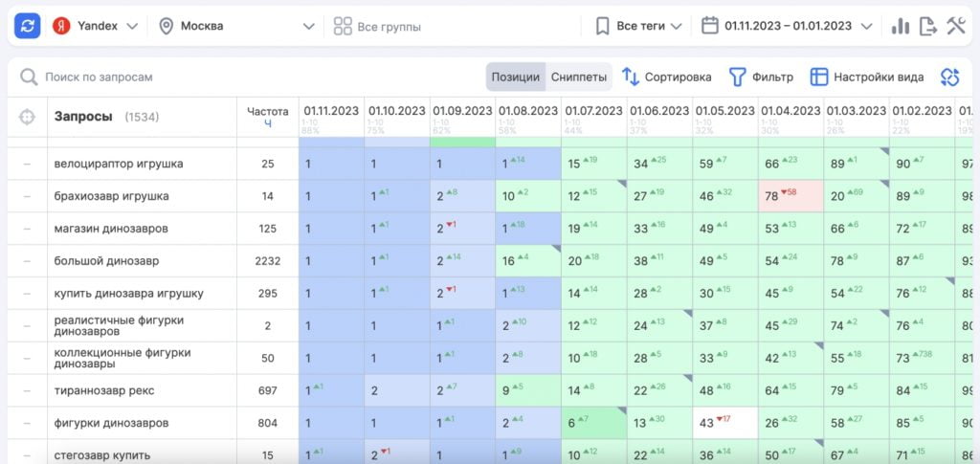Click the update positions icon beside Настройки вида
Screen dimensions: 980x464
pos(949,77)
